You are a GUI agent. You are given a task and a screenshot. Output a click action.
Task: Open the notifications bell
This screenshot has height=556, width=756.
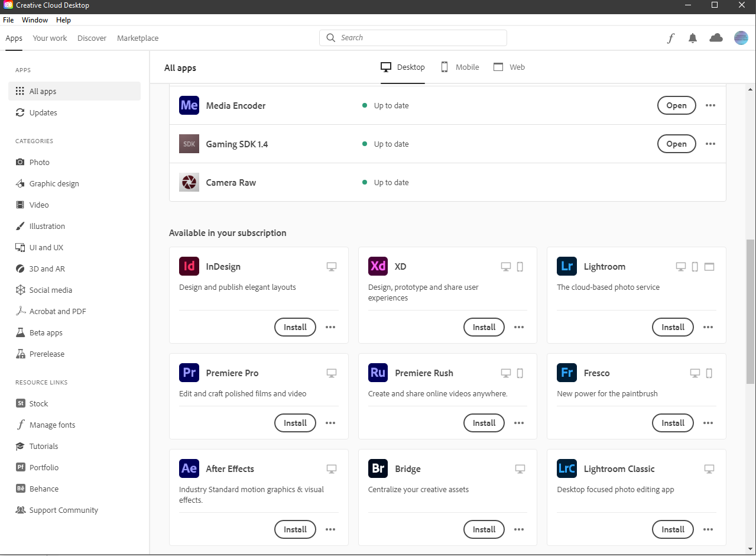pyautogui.click(x=692, y=37)
